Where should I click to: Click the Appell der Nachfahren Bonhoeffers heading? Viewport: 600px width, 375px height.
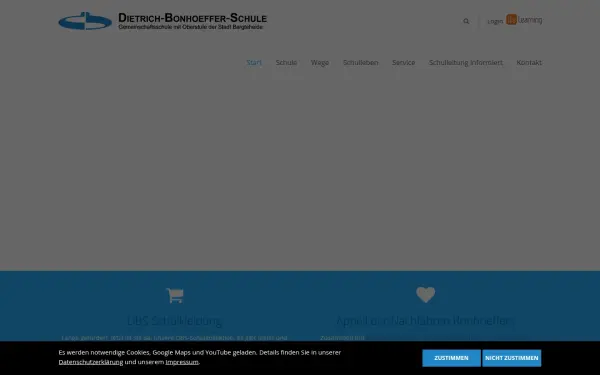[x=425, y=321]
